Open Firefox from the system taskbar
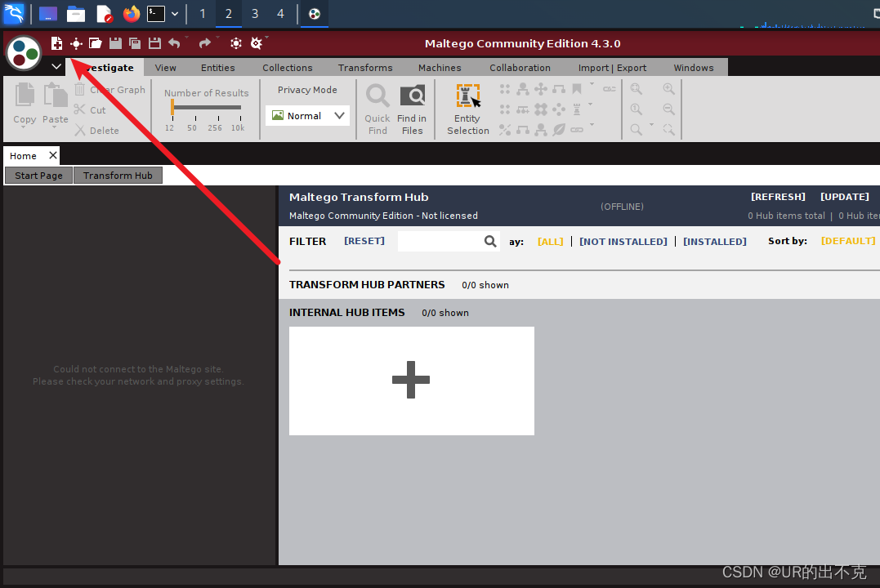 click(132, 13)
